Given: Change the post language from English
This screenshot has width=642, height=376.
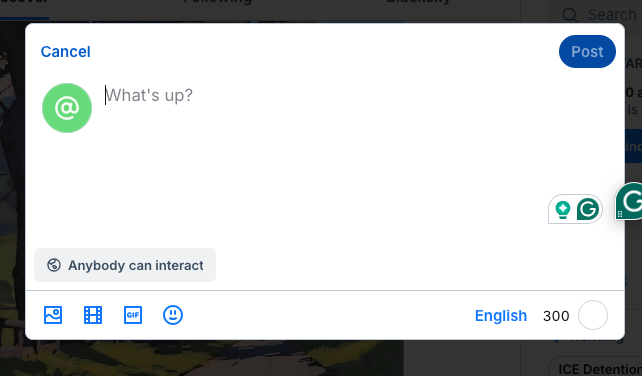Looking at the screenshot, I should click(501, 316).
